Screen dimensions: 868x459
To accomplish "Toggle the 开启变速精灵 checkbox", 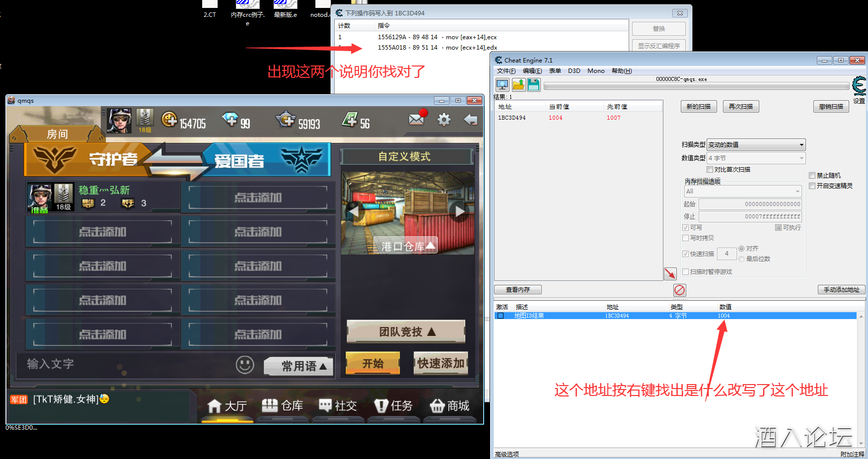I will tap(812, 186).
